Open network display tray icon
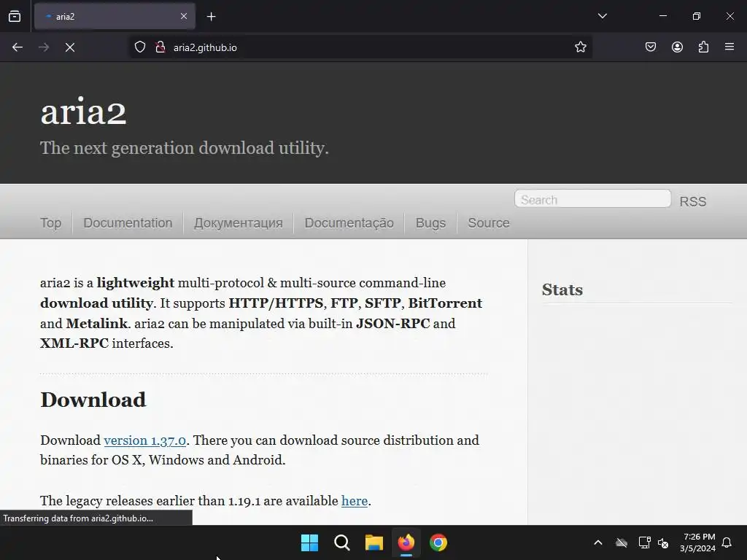Image resolution: width=747 pixels, height=560 pixels. (x=644, y=542)
